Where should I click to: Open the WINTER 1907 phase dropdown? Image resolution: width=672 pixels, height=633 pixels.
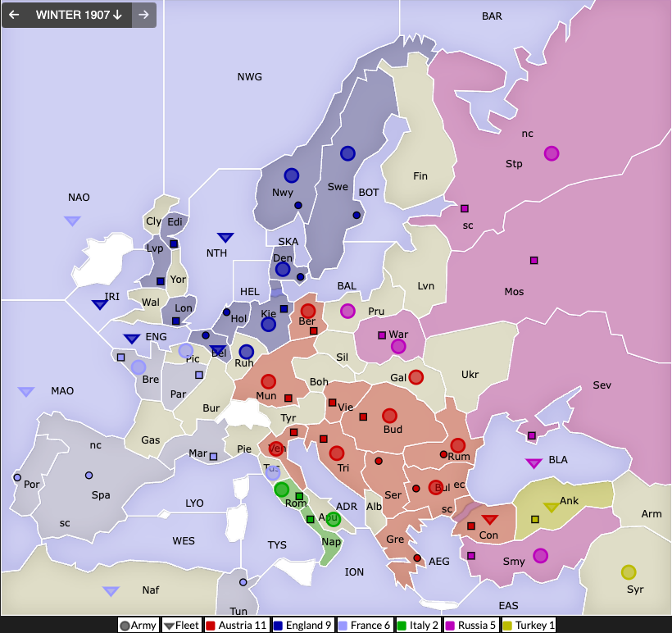point(79,15)
